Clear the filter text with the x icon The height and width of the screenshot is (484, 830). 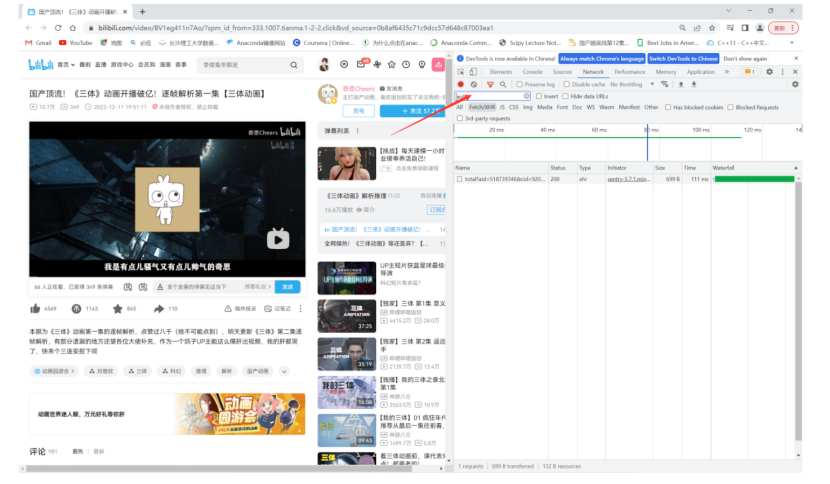click(526, 96)
